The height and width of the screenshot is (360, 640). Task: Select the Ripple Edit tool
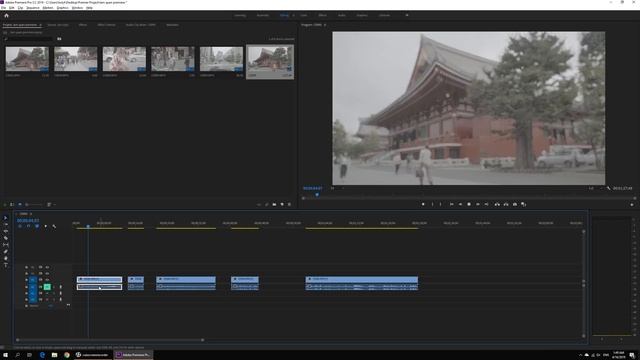pos(6,231)
